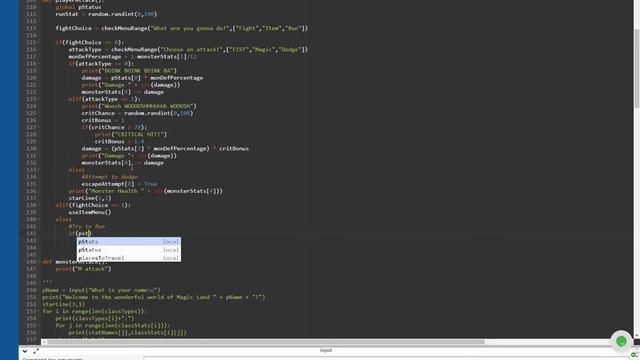
Task: Place cursor in the if(pst line being typed
Action: tap(80, 233)
